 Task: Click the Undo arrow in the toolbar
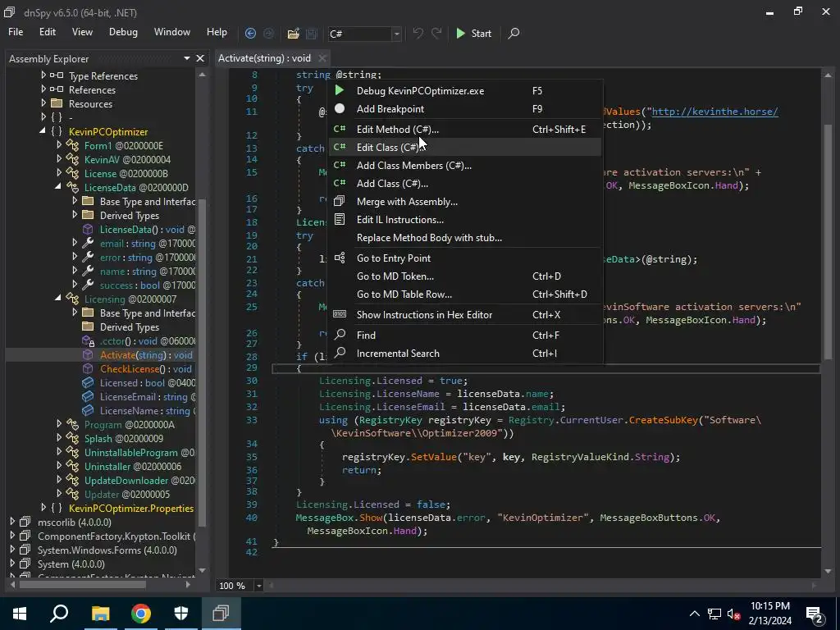(x=418, y=34)
